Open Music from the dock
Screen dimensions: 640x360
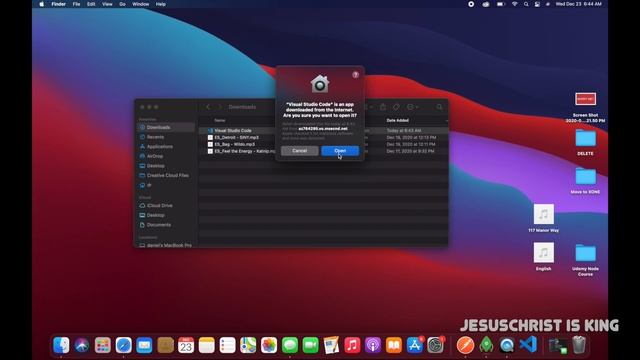(352, 345)
